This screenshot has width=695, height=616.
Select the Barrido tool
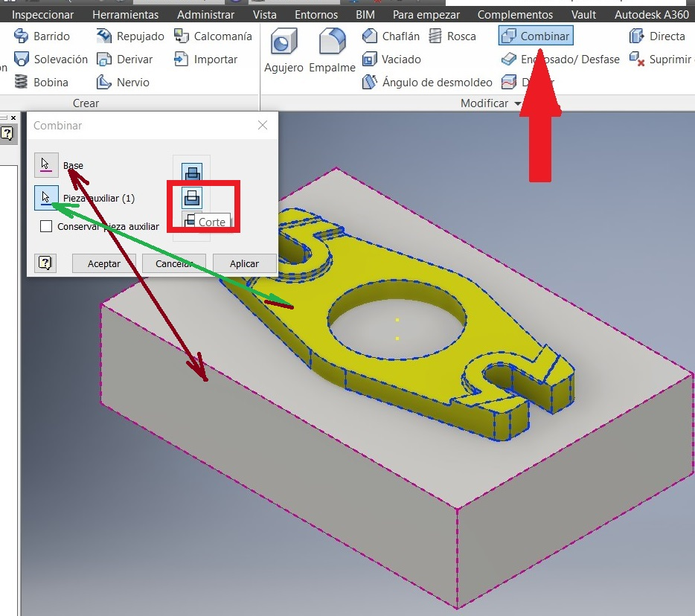pos(42,36)
